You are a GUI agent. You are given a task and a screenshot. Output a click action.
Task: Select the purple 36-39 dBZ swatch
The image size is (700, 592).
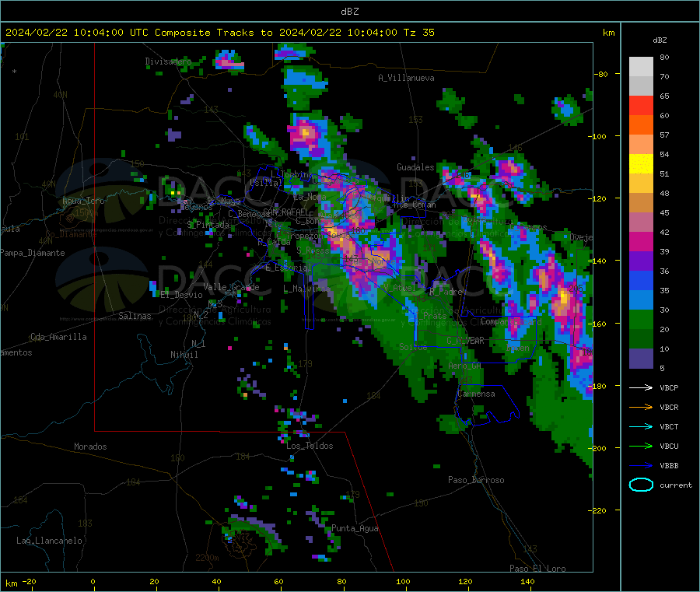[641, 261]
